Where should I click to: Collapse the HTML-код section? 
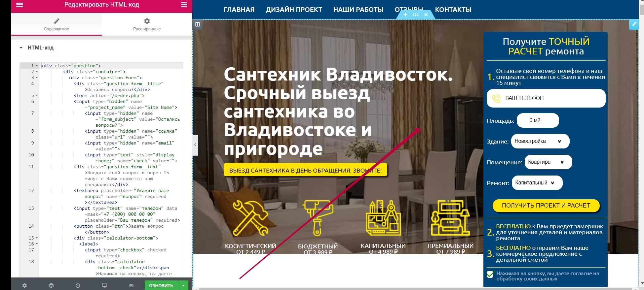(21, 48)
